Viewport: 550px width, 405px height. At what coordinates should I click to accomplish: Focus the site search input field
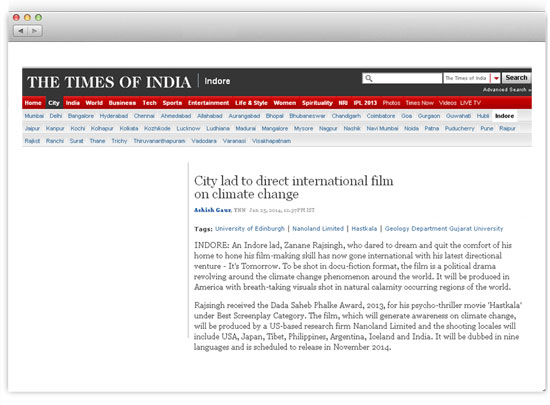[x=402, y=78]
